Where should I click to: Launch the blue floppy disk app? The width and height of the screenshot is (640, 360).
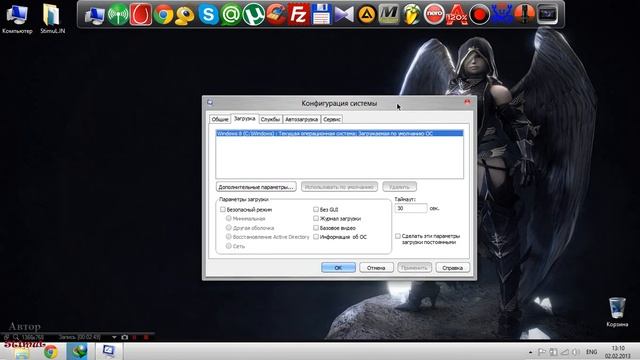(x=321, y=15)
